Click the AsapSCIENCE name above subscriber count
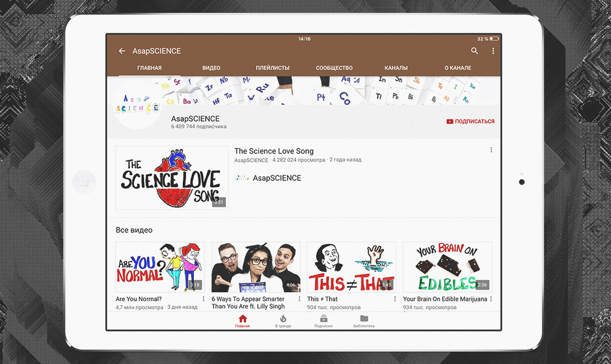Viewport: 611px width, 364px height. coord(195,119)
